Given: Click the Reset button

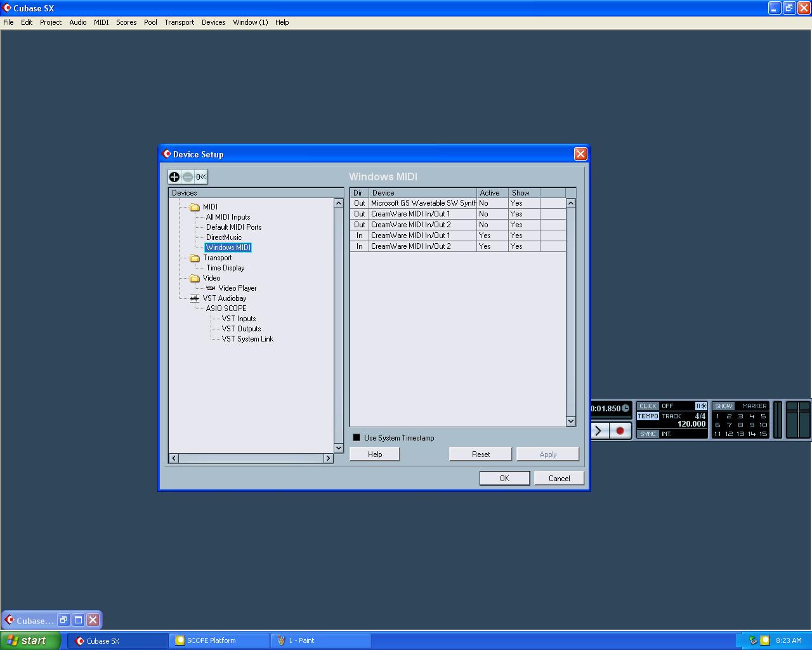Looking at the screenshot, I should (x=480, y=454).
